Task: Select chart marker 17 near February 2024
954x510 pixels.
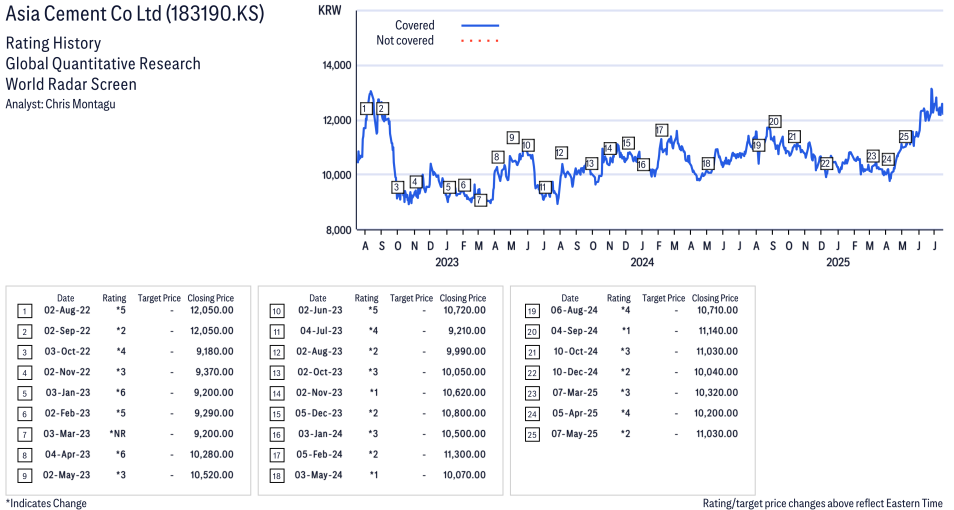Action: [661, 130]
